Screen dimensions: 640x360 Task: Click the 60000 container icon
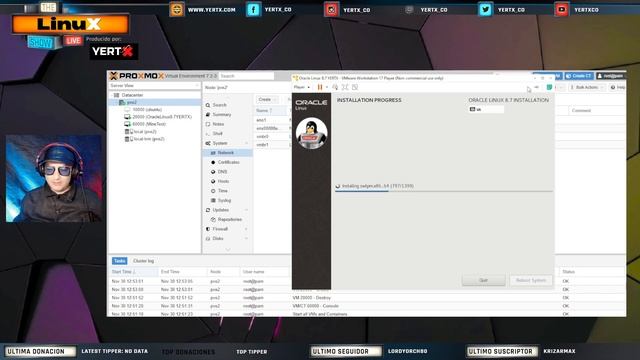127,124
